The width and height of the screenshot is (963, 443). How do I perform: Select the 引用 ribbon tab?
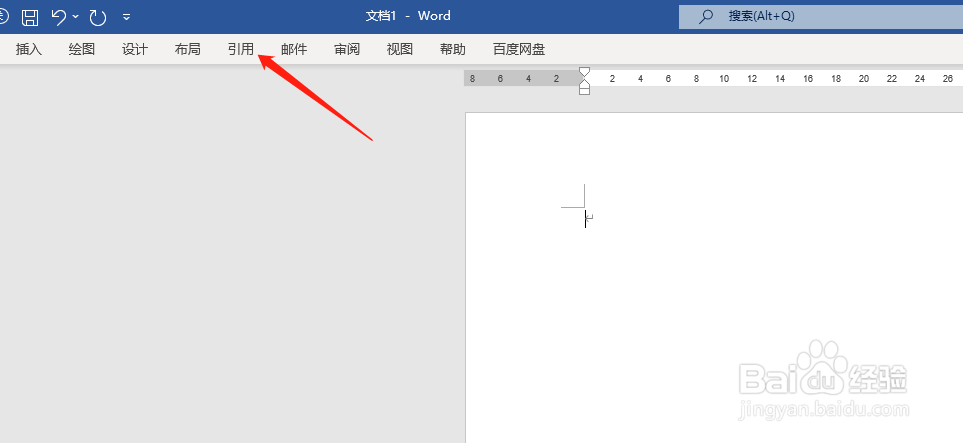tap(241, 50)
